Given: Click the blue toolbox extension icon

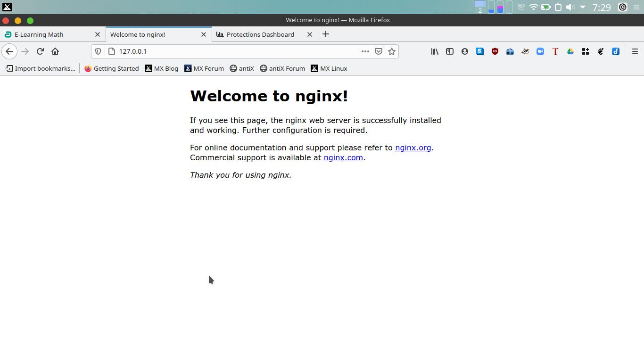Looking at the screenshot, I should (510, 51).
